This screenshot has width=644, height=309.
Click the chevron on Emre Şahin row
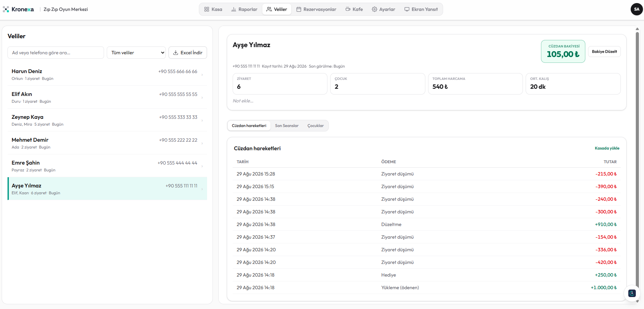pos(202,166)
